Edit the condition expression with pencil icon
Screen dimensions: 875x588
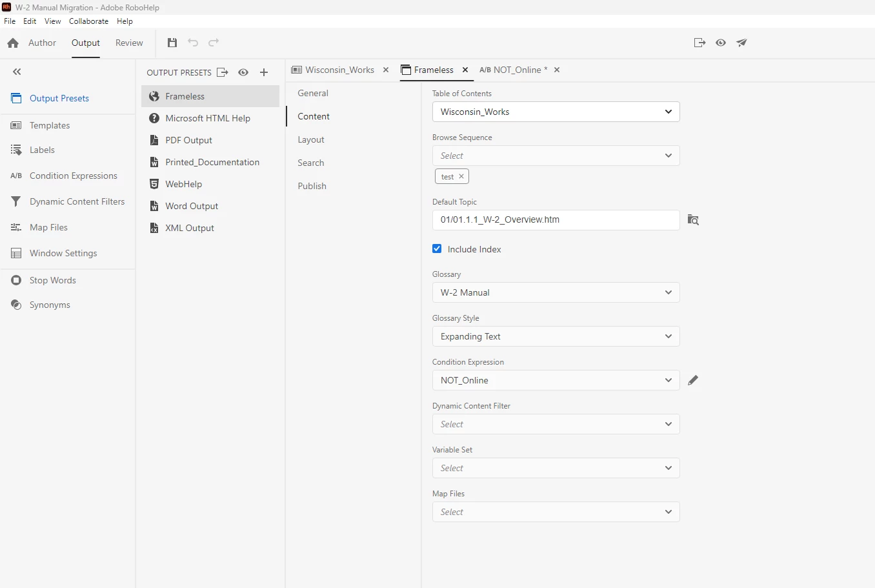693,380
